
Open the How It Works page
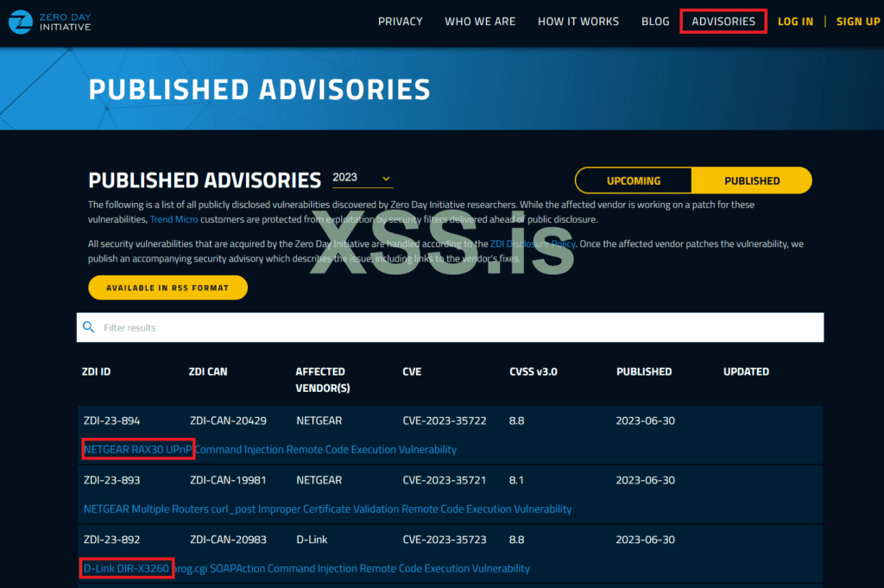tap(578, 22)
